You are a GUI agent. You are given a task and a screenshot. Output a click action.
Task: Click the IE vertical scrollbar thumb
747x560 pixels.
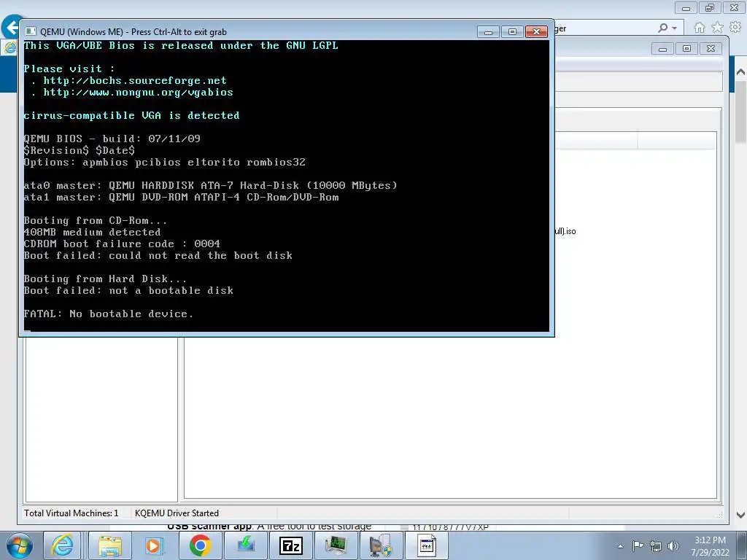click(x=740, y=112)
